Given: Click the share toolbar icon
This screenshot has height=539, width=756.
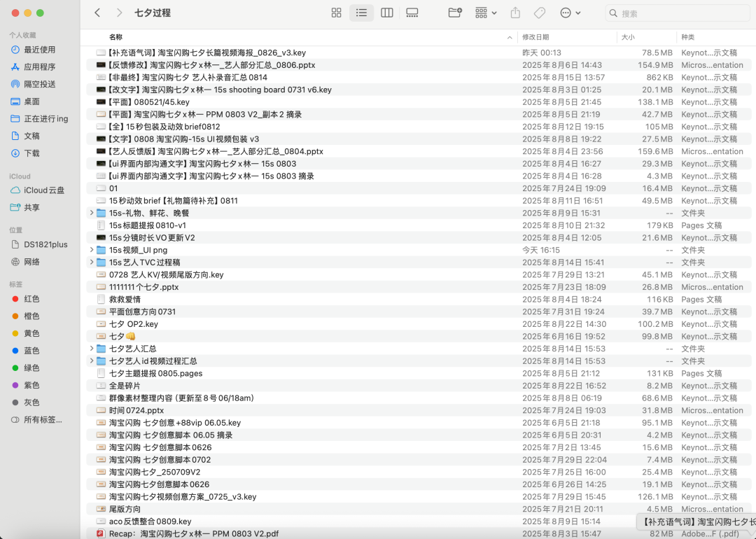Looking at the screenshot, I should 515,13.
